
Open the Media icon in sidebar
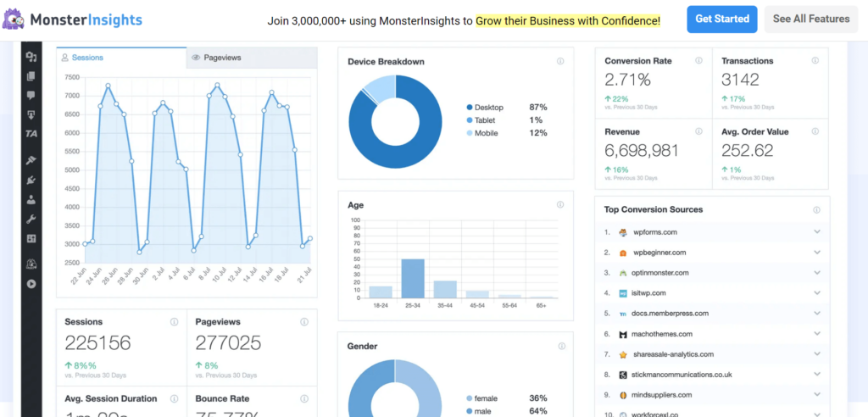31,57
